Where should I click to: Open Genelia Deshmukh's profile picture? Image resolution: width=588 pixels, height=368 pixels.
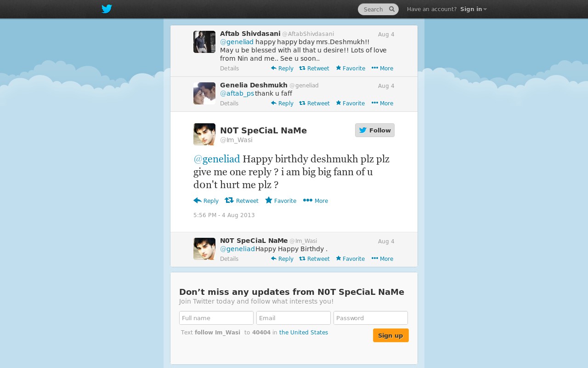coord(204,93)
